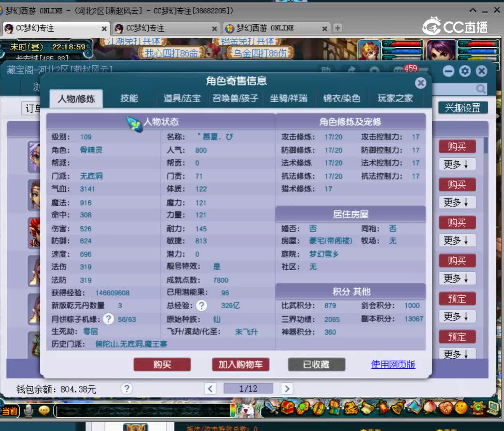Open the treasure chest inventory icon
Image resolution: width=504 pixels, height=431 pixels.
coord(287,407)
